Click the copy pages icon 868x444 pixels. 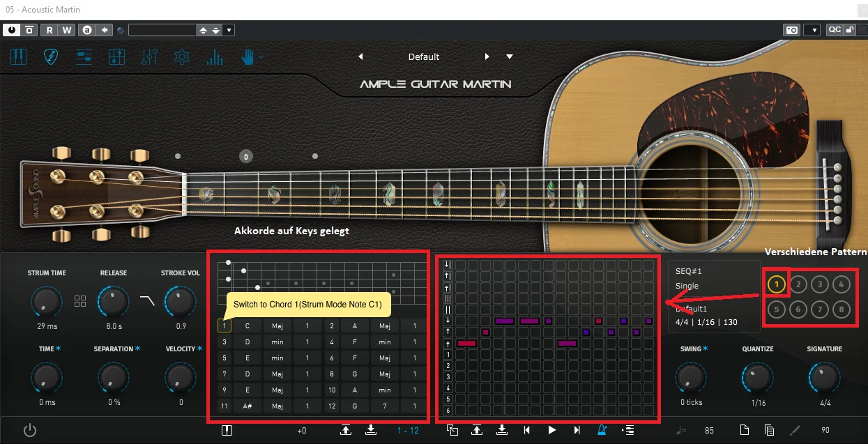point(770,430)
